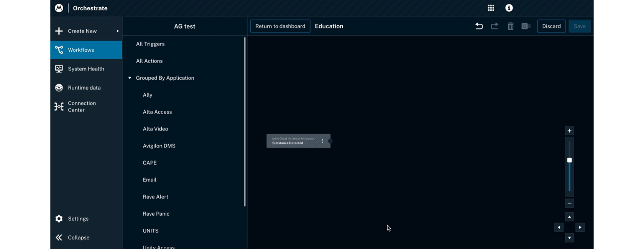Pan the canvas right
Screen dimensions: 644x249
click(x=580, y=228)
